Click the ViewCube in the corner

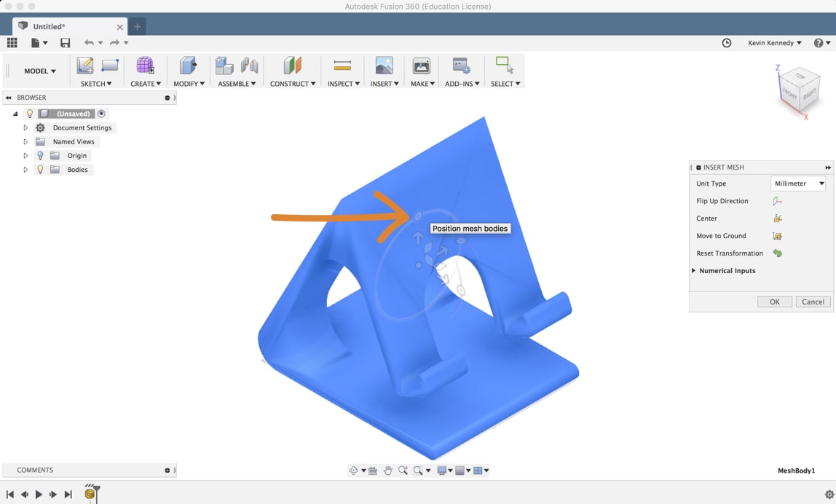click(799, 91)
